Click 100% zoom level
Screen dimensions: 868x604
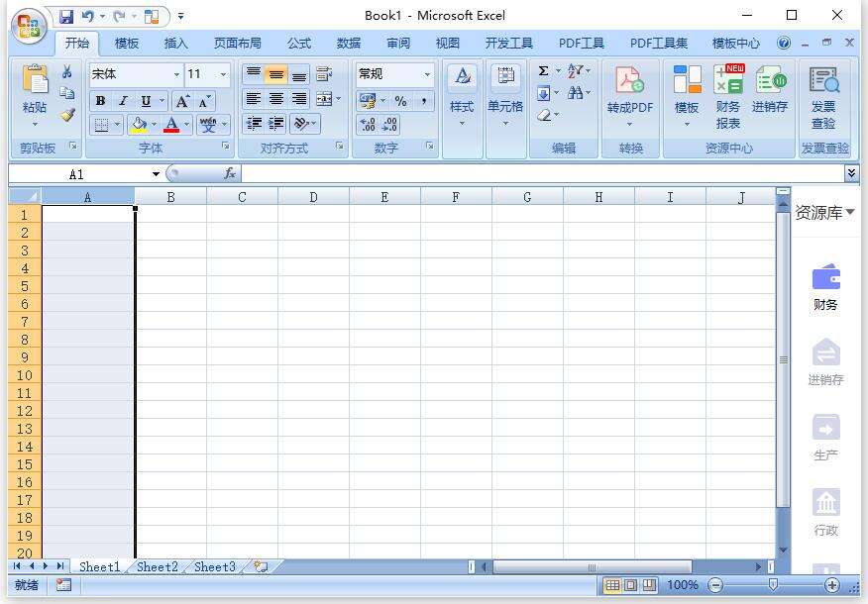click(683, 584)
